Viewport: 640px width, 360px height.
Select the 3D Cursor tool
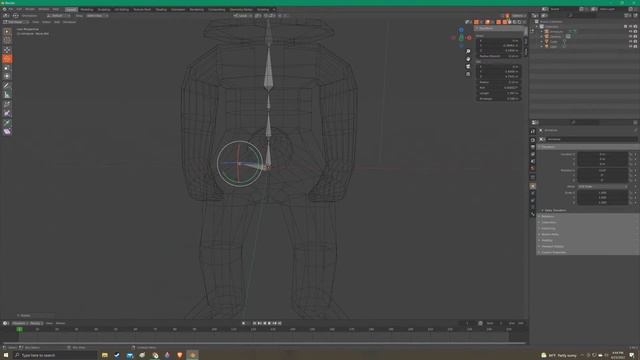tap(7, 40)
